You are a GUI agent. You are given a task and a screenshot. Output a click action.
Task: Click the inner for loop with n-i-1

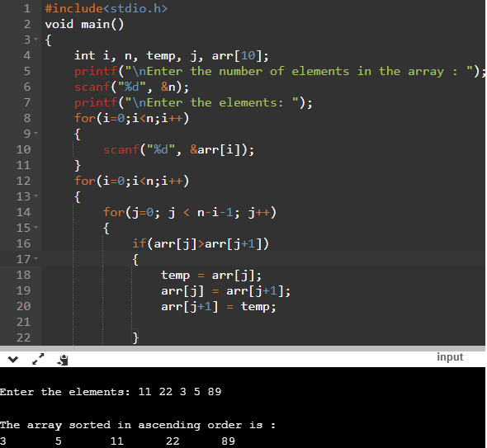190,213
